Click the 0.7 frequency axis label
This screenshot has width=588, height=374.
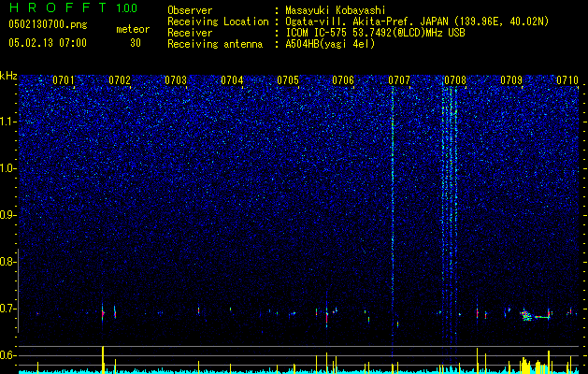pos(7,309)
